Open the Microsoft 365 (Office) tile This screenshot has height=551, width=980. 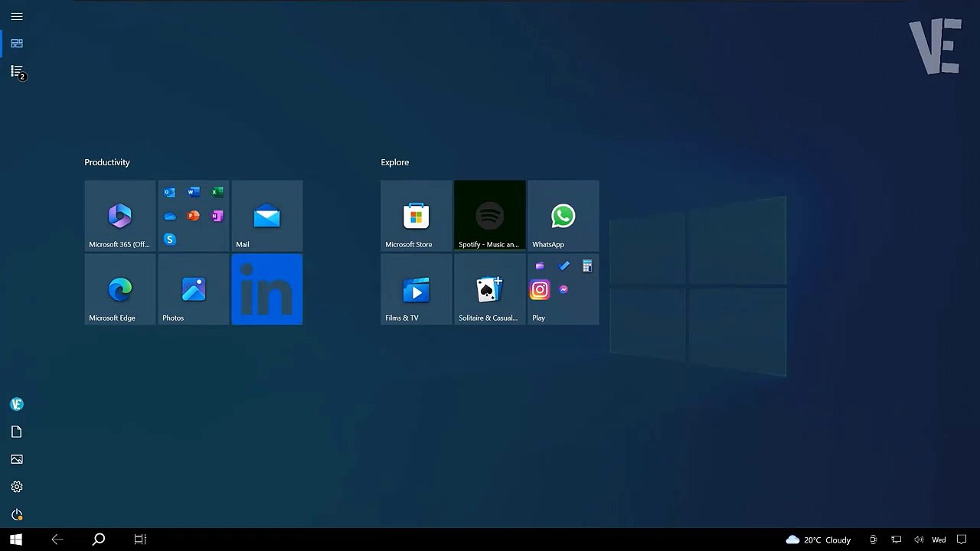tap(120, 216)
